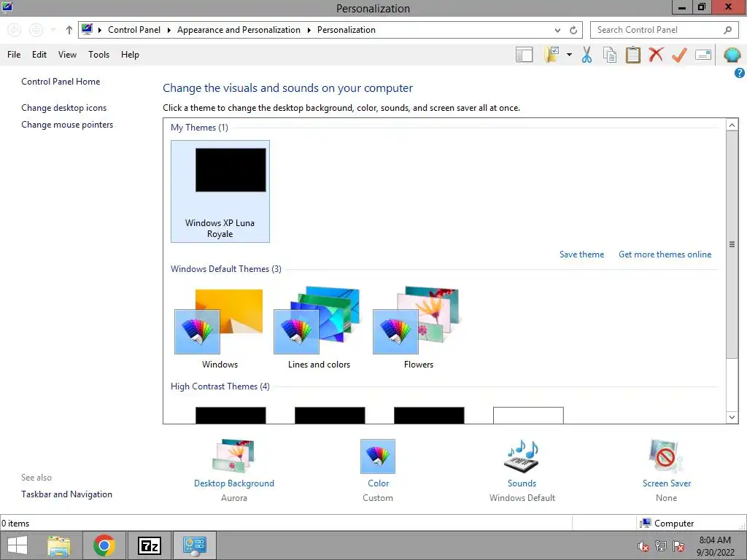
Task: Open the View menu
Action: [67, 54]
